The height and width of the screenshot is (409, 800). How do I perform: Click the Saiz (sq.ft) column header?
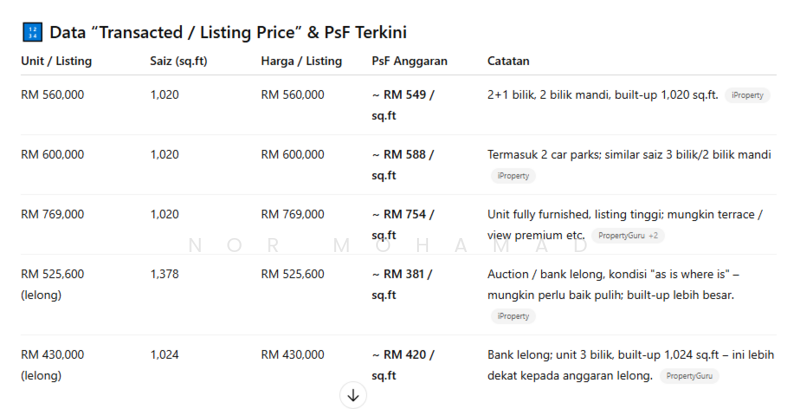[178, 61]
